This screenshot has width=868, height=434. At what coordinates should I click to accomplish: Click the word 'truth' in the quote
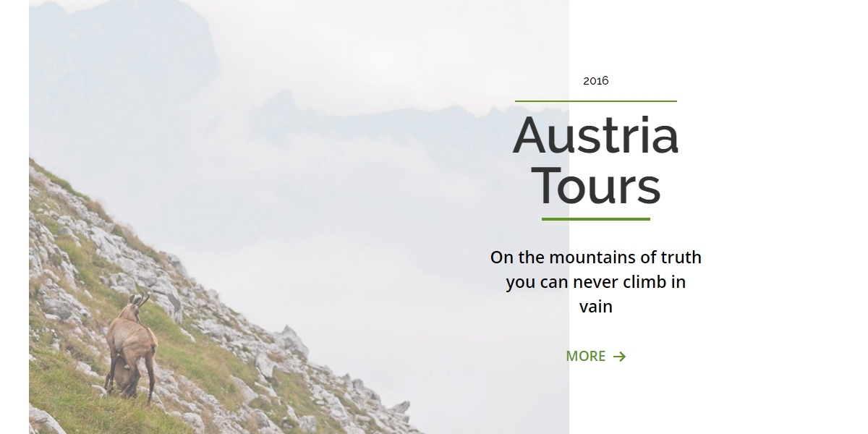[681, 258]
